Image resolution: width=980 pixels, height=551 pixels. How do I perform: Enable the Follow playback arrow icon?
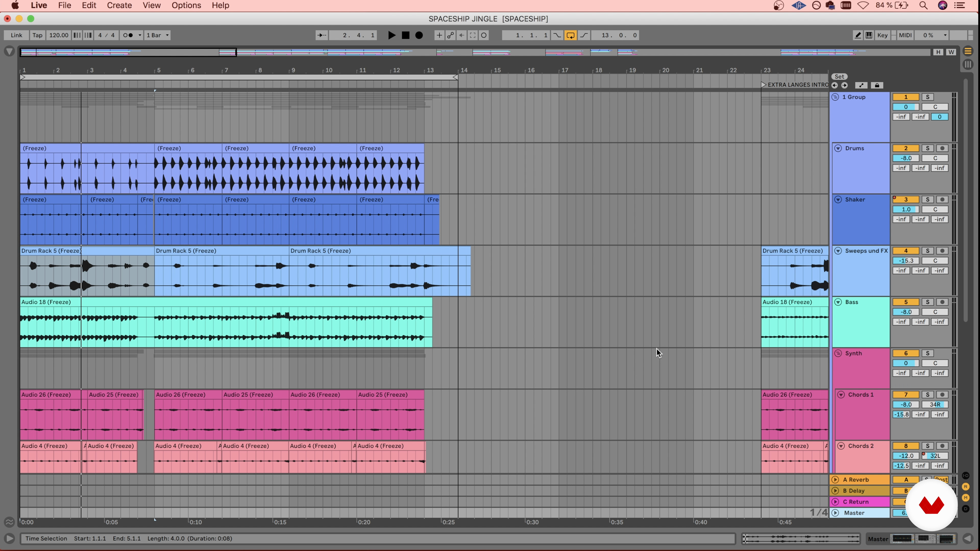pos(322,35)
